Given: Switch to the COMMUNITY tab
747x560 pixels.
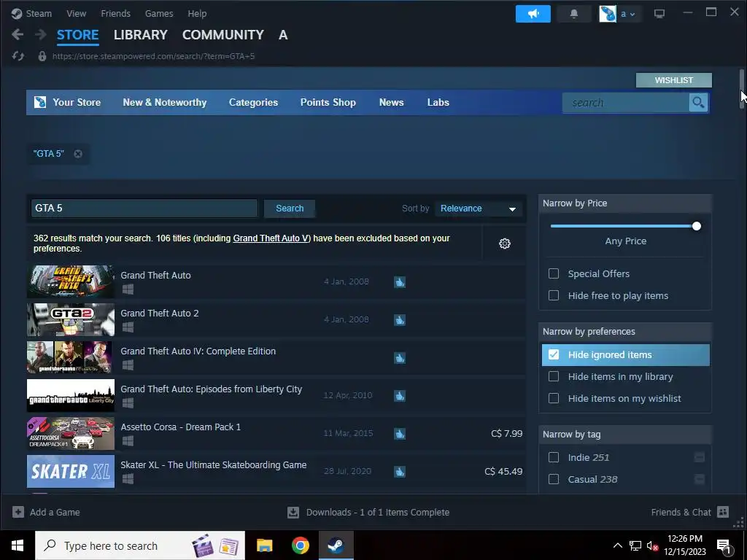Looking at the screenshot, I should tap(223, 35).
